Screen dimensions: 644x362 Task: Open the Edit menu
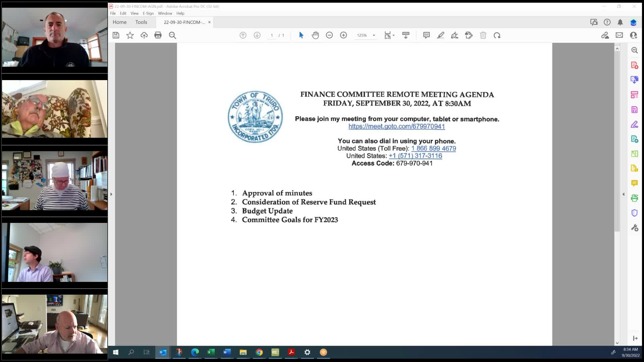123,13
